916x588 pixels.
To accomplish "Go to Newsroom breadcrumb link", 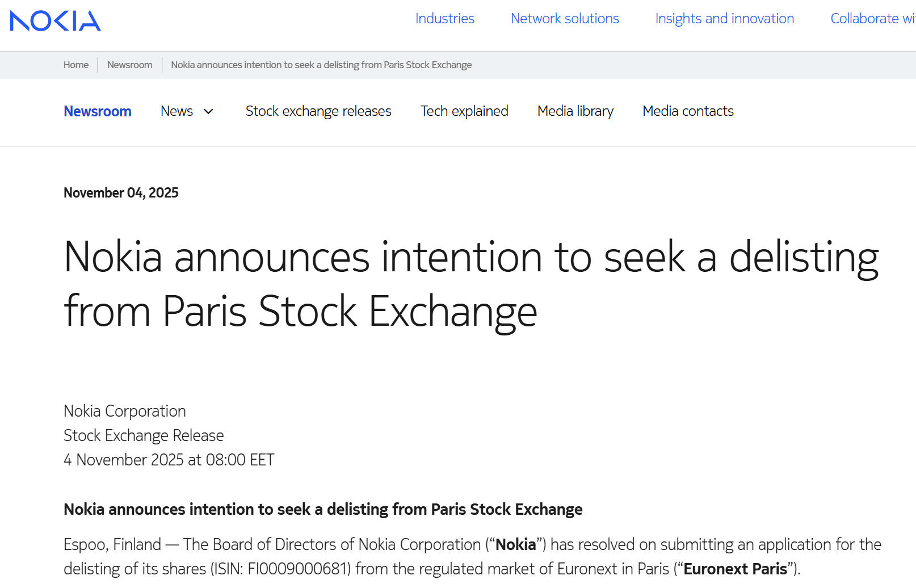I will click(x=129, y=65).
